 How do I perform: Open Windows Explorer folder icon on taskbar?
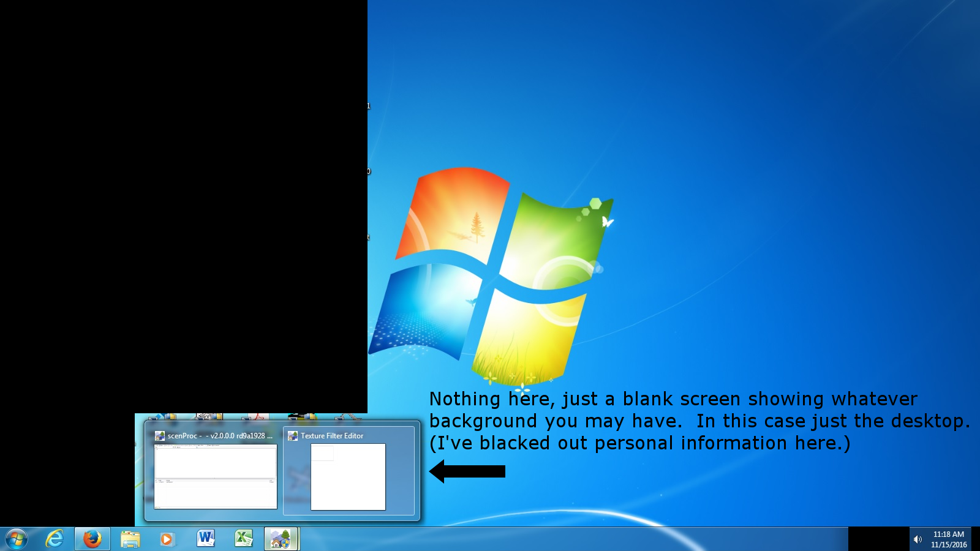click(x=130, y=539)
